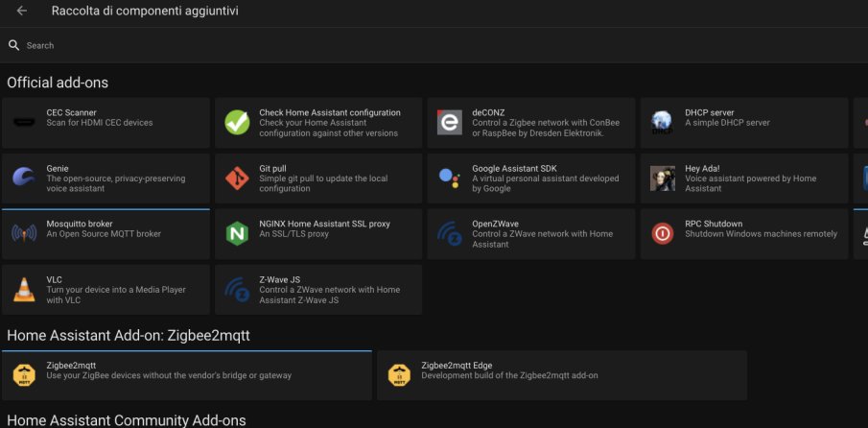Click 'Use your ZigBee devices' description text

tap(169, 375)
